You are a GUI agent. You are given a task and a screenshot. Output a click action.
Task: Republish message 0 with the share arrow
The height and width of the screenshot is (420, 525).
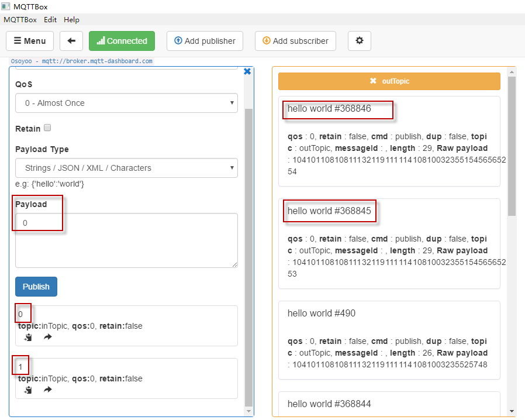[x=48, y=337]
